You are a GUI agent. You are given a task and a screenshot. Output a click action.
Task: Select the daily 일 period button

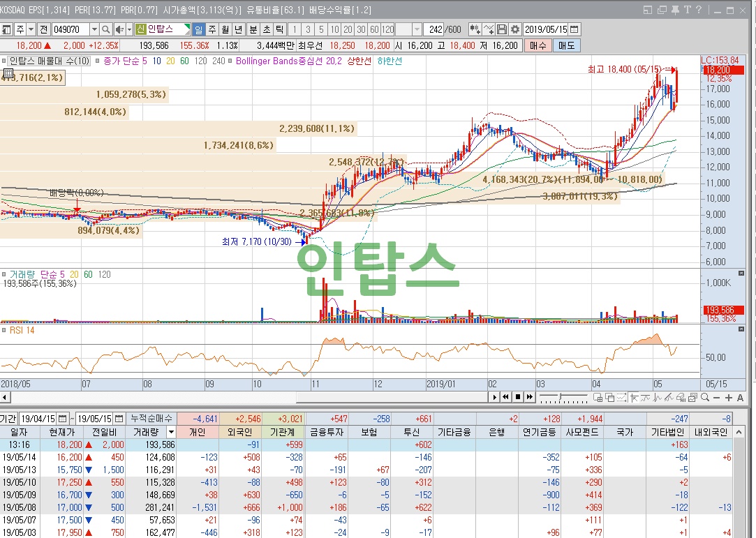[199, 29]
